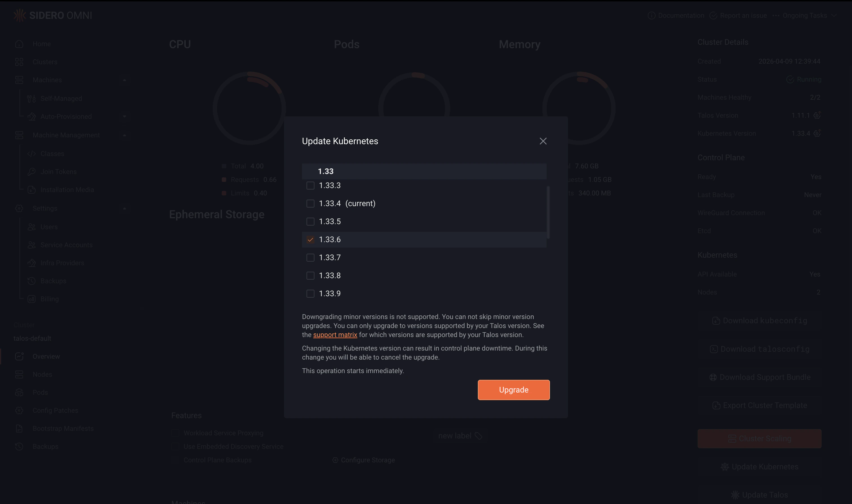Select the 1.33.4 (current) checkbox
Image resolution: width=852 pixels, height=504 pixels.
[x=310, y=204]
